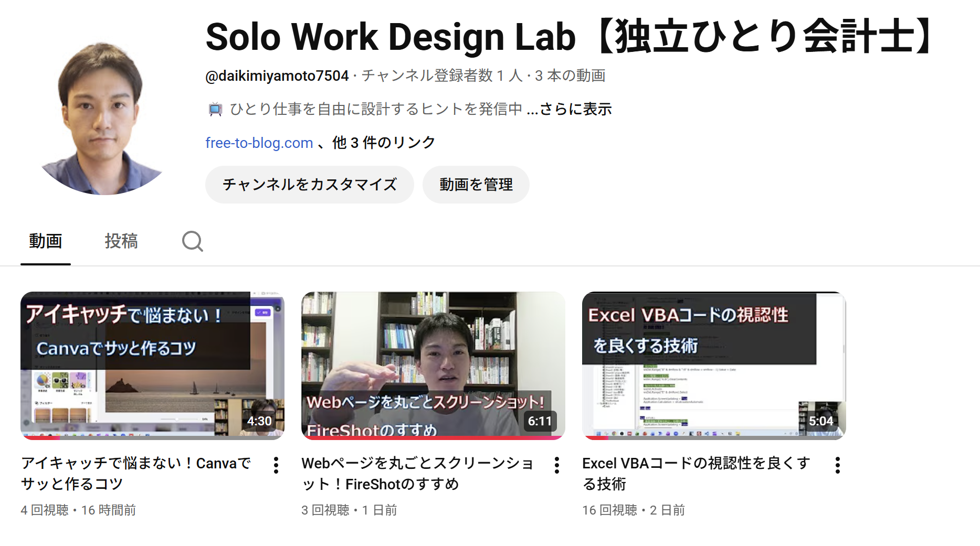Image resolution: width=980 pixels, height=546 pixels.
Task: Click the title Excel VBAコードの視認性を良くする技術
Action: [x=696, y=473]
